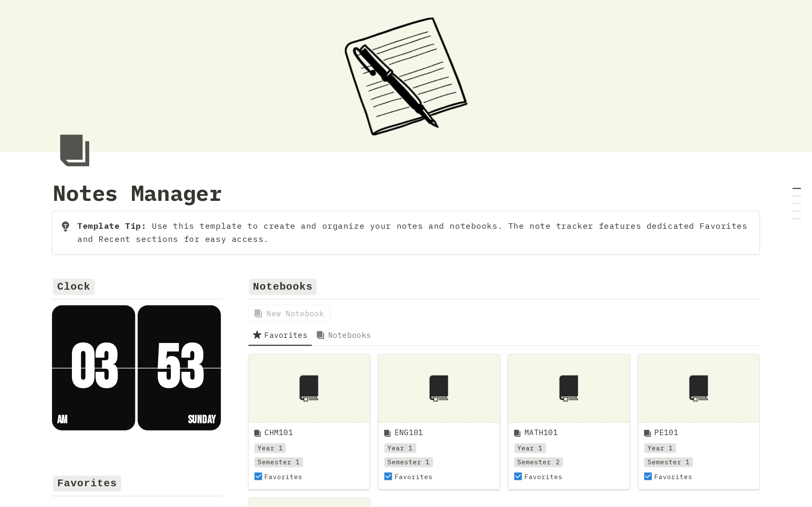The width and height of the screenshot is (812, 507).
Task: Click the CHM101 book cover icon
Action: (309, 388)
